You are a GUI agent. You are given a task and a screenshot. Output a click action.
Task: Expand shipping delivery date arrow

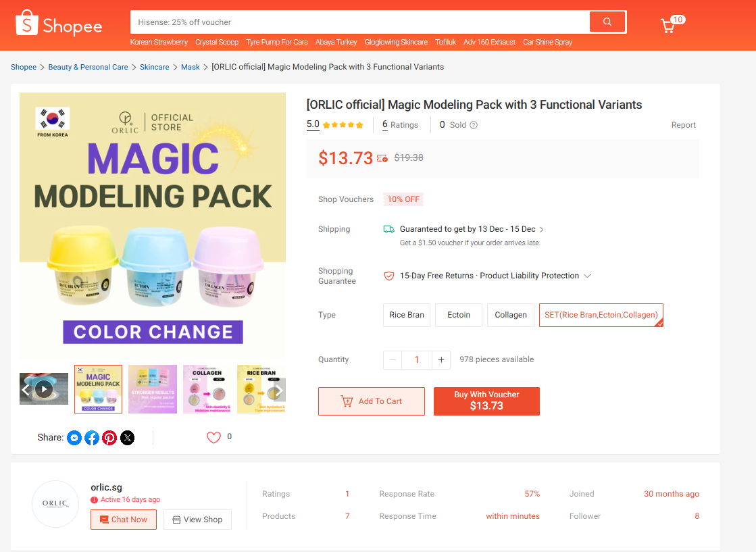coord(542,230)
